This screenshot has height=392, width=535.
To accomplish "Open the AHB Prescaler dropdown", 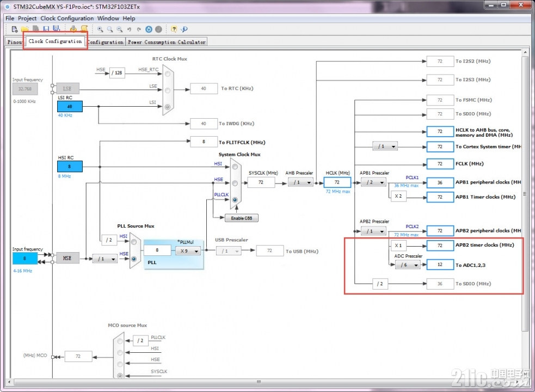I will (x=300, y=182).
